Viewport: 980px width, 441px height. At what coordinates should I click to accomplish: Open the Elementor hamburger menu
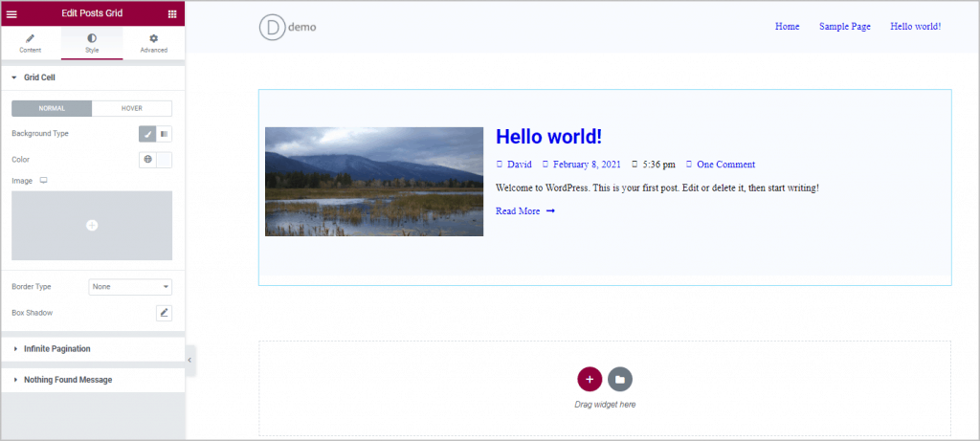[11, 14]
